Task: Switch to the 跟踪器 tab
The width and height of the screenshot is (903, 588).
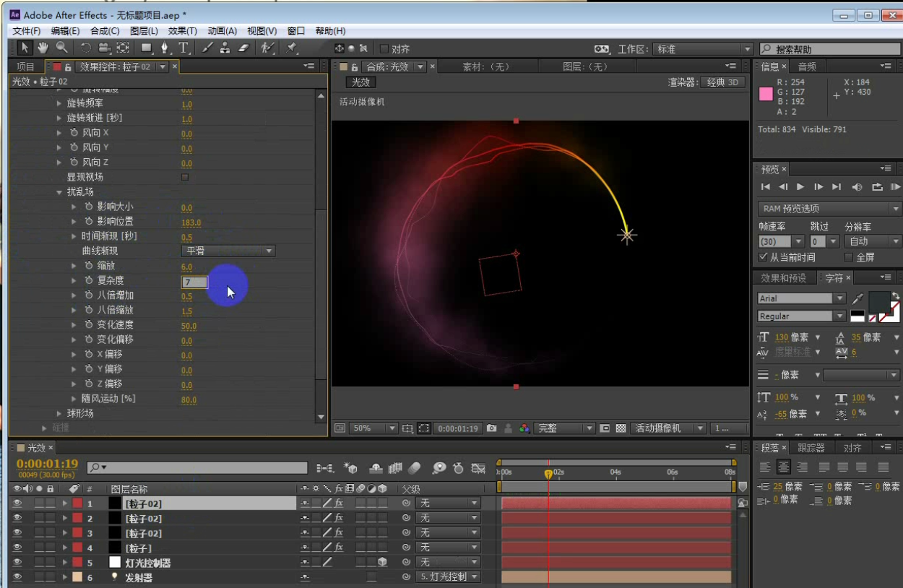Action: click(811, 448)
